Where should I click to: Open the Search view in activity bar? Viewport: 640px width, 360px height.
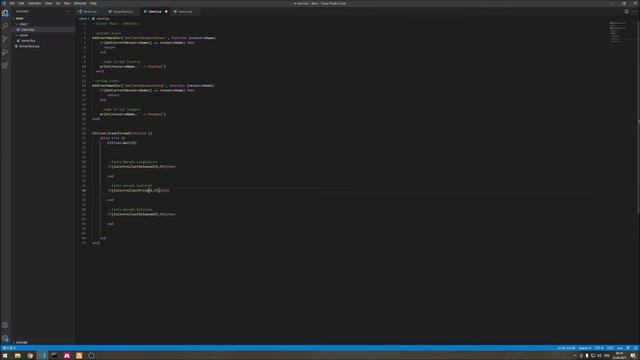pos(5,26)
